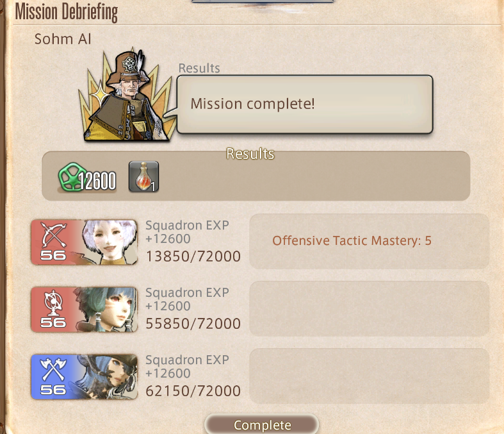504x434 pixels.
Task: Click the 12600 seals reward amount
Action: (97, 181)
